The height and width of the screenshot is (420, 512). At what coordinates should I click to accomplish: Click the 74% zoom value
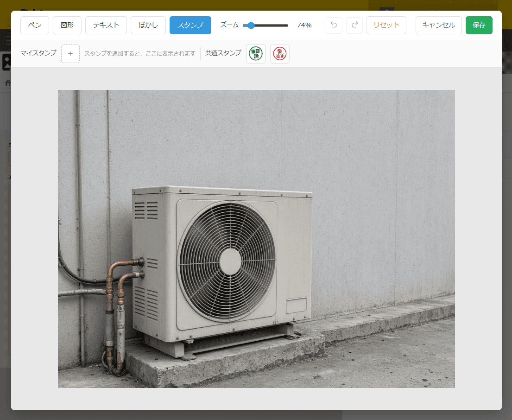(x=304, y=25)
